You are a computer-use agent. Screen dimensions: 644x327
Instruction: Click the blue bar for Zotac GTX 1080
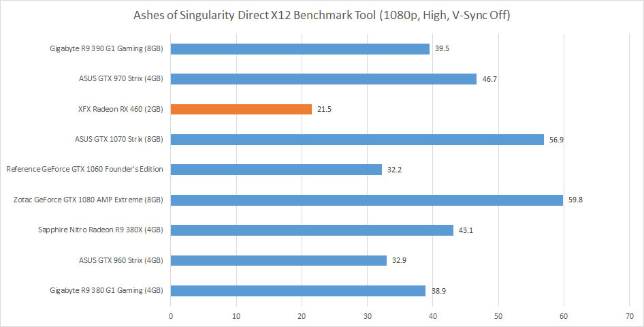coord(367,200)
